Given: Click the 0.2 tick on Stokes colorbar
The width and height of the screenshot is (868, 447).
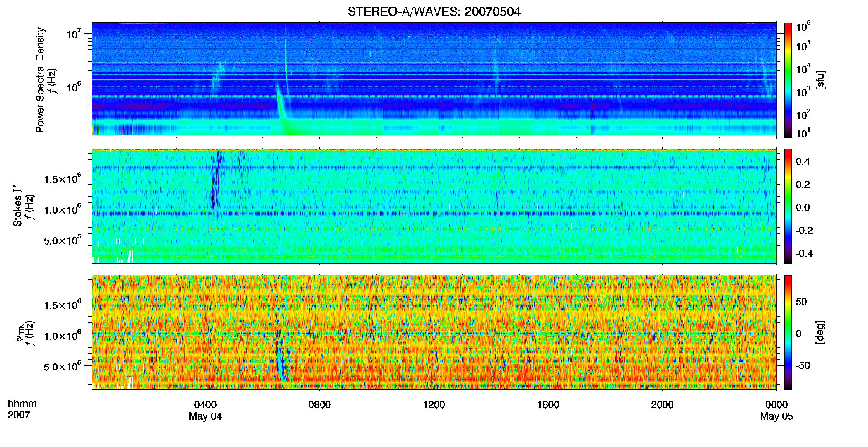Looking at the screenshot, I should tap(803, 185).
